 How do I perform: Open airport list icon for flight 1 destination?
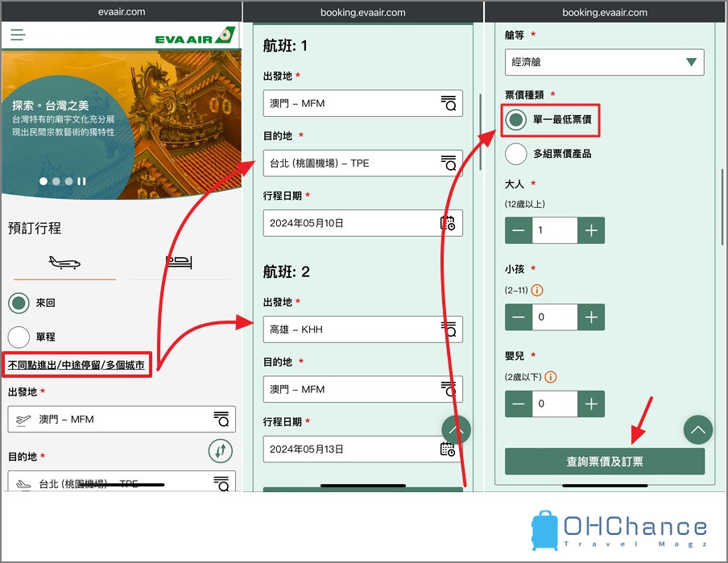tap(449, 163)
